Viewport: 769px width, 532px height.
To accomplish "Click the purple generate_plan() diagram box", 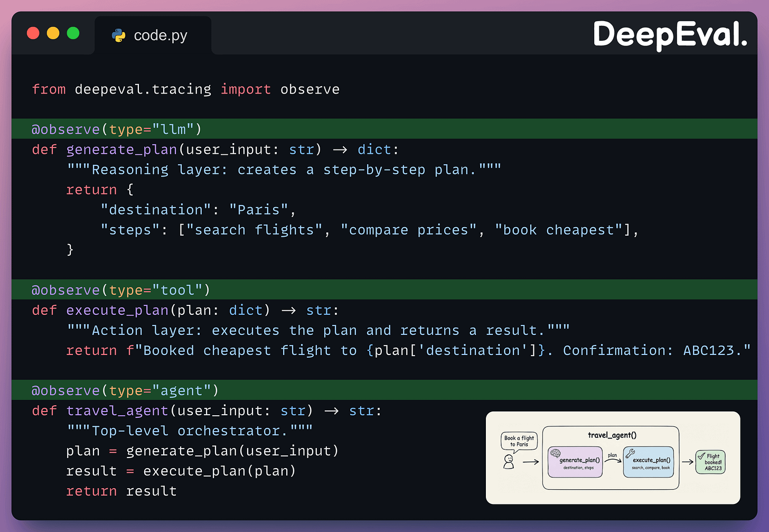I will pyautogui.click(x=575, y=462).
